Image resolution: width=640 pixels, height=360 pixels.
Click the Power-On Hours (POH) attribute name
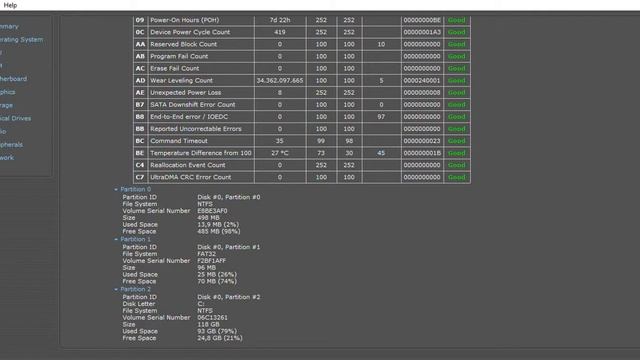pos(184,20)
